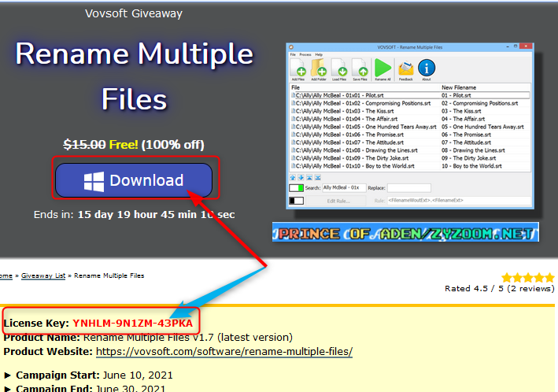This screenshot has height=392, width=558.
Task: Open the Process menu in Vovsoft window
Action: point(305,54)
